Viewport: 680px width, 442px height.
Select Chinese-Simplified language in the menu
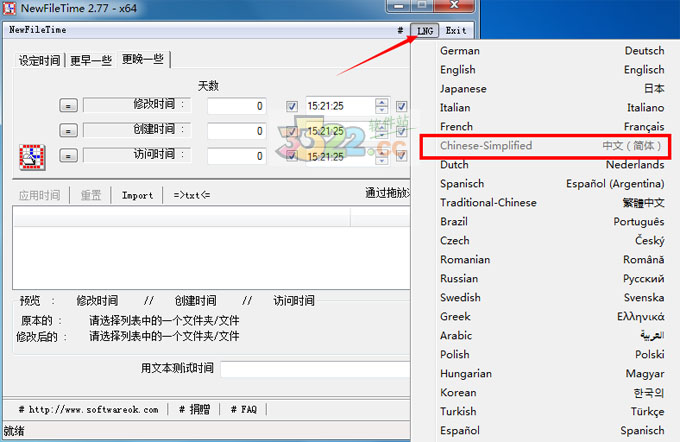552,146
